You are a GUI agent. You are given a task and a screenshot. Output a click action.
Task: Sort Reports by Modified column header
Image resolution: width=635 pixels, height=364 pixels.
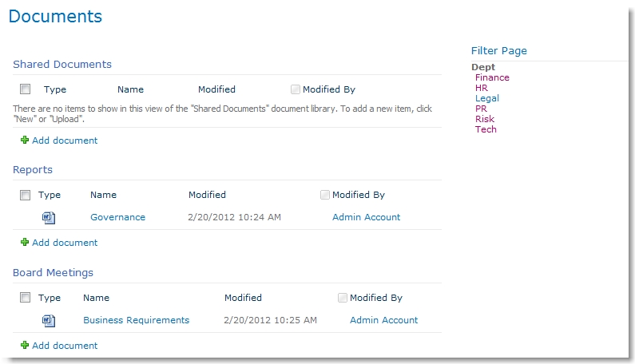207,195
